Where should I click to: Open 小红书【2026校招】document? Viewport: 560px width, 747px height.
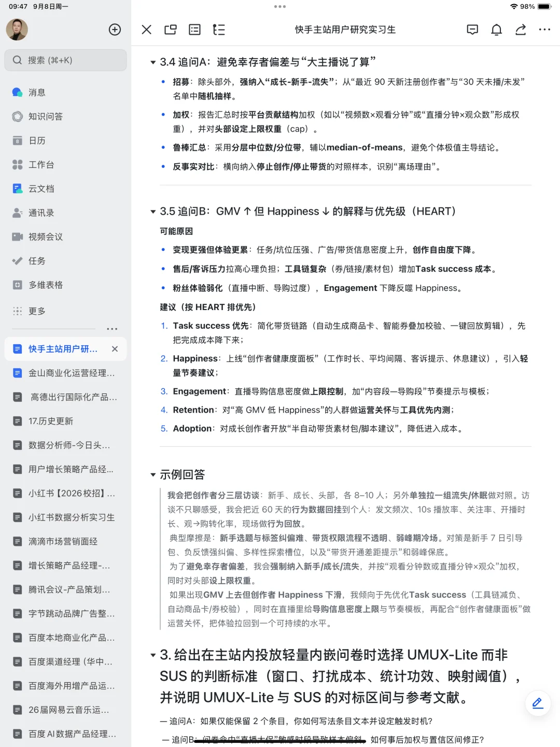pyautogui.click(x=65, y=494)
